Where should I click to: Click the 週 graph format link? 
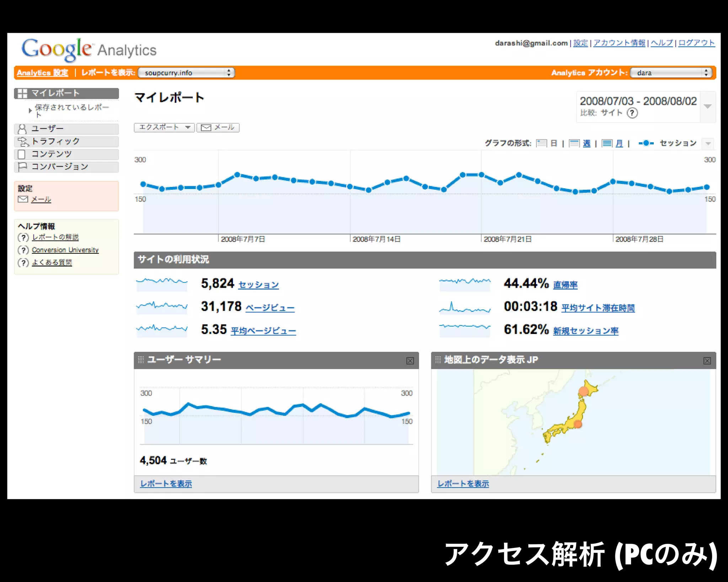tap(587, 143)
